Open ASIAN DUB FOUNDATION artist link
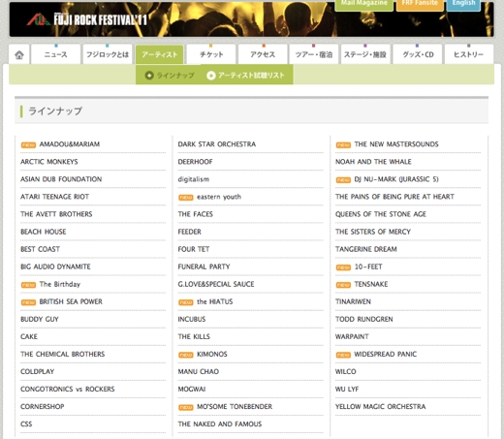Viewport: 504px width, 439px height. (x=61, y=179)
